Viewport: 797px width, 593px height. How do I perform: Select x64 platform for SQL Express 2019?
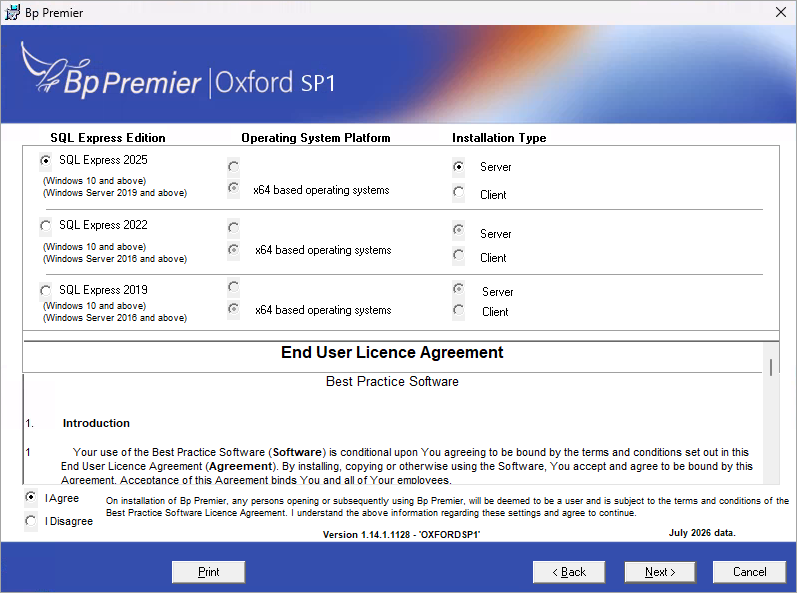(233, 309)
